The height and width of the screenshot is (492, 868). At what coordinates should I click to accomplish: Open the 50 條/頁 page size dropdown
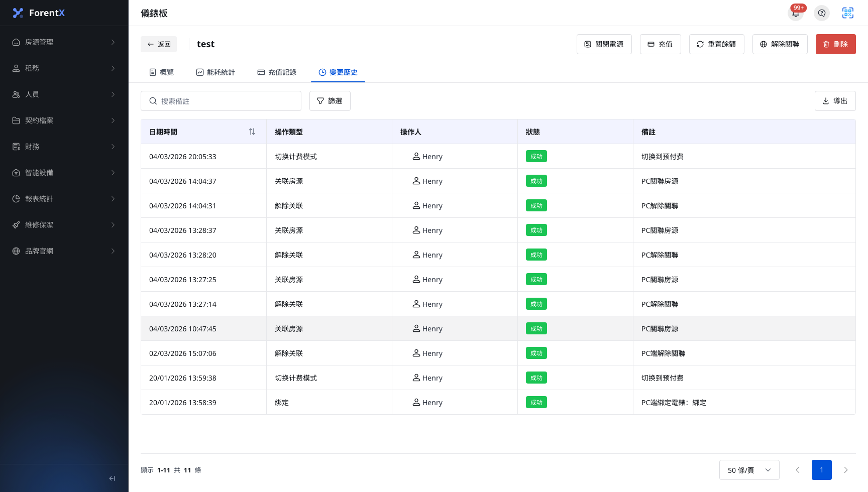tap(749, 470)
